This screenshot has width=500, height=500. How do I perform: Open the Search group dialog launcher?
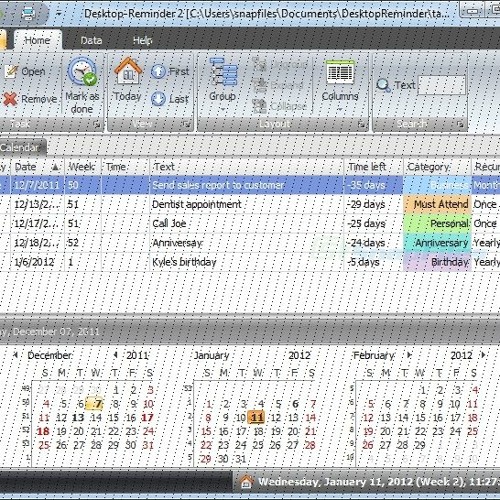[460, 124]
